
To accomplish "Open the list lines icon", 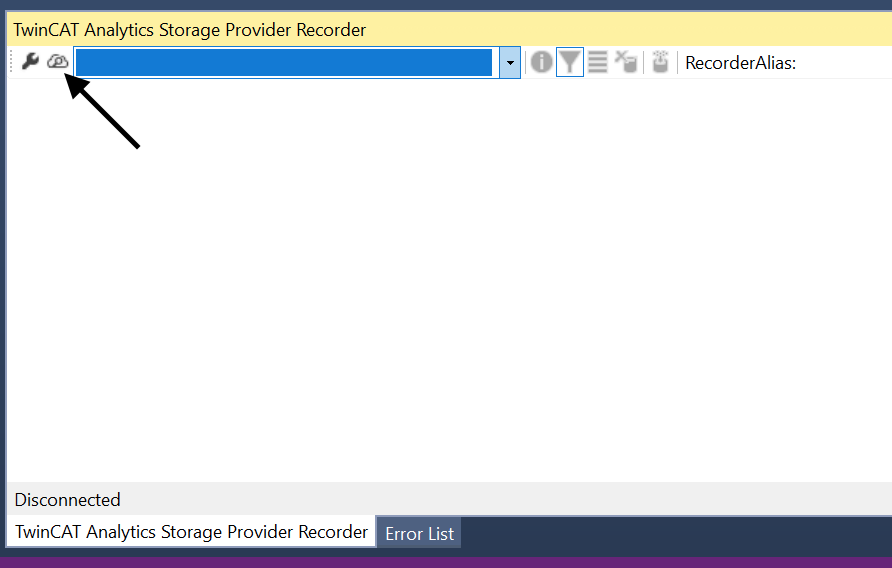I will click(x=597, y=61).
